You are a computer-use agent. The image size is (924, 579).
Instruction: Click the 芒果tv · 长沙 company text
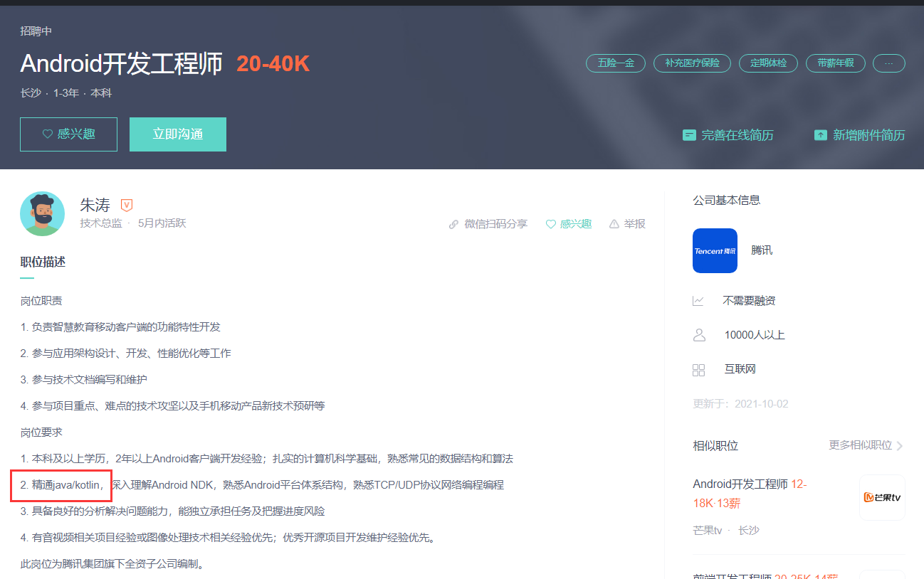[x=726, y=531]
